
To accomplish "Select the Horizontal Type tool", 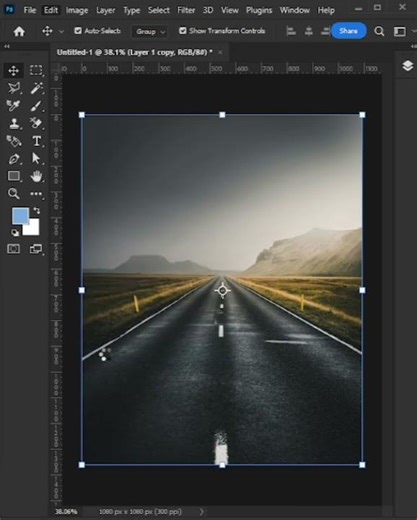I will [36, 141].
